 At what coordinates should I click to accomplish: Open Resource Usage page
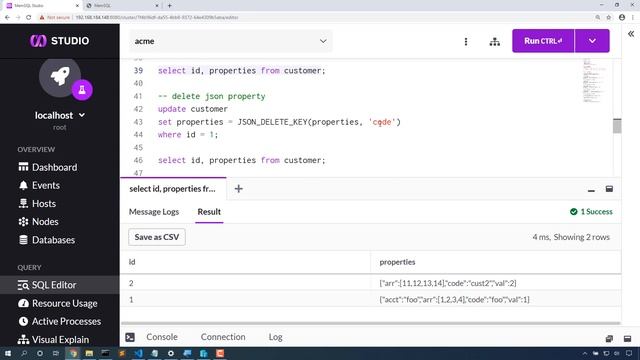[x=58, y=303]
